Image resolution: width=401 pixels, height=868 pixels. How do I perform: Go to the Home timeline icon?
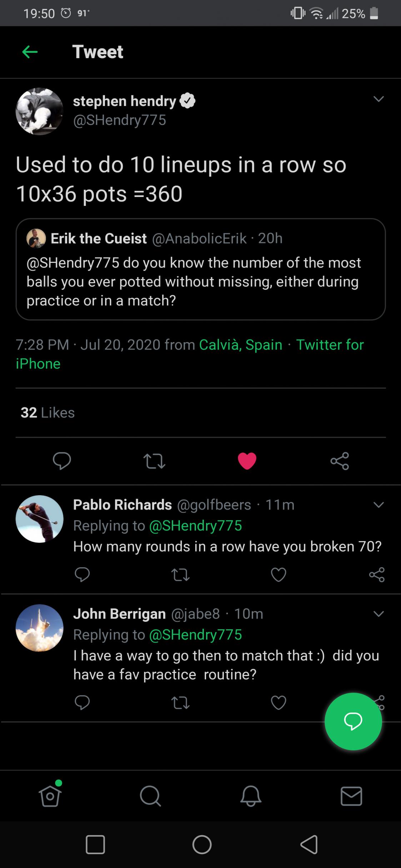click(x=50, y=796)
